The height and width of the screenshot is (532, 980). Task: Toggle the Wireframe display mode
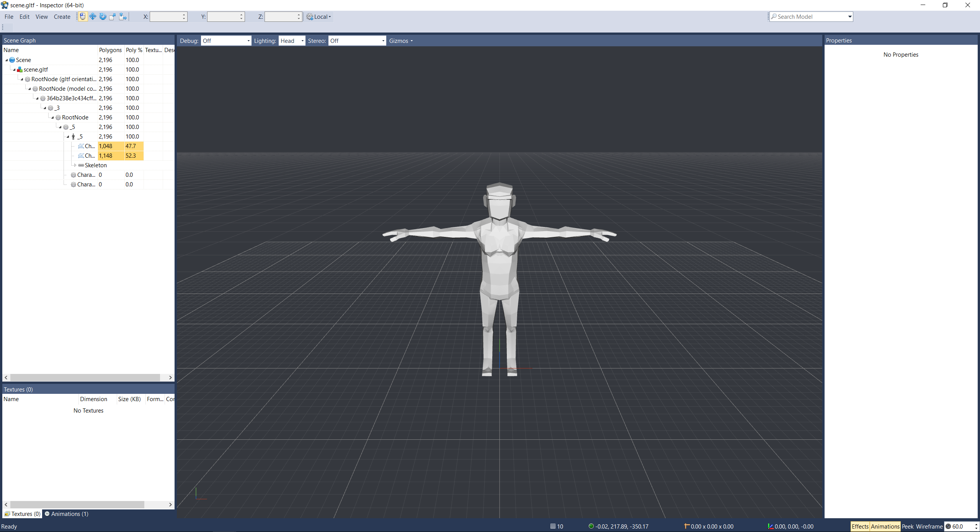tap(929, 526)
